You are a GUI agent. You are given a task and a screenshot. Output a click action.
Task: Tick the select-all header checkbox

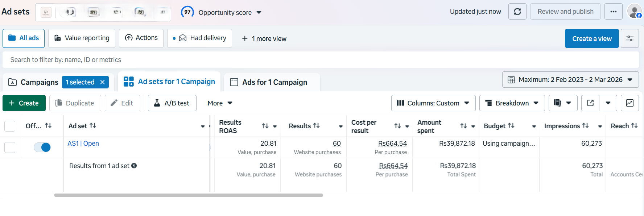click(x=10, y=126)
